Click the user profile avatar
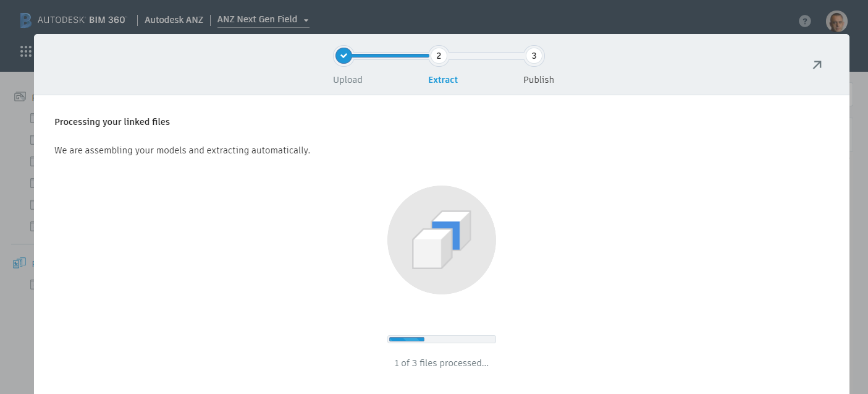The width and height of the screenshot is (868, 394). pyautogui.click(x=836, y=20)
